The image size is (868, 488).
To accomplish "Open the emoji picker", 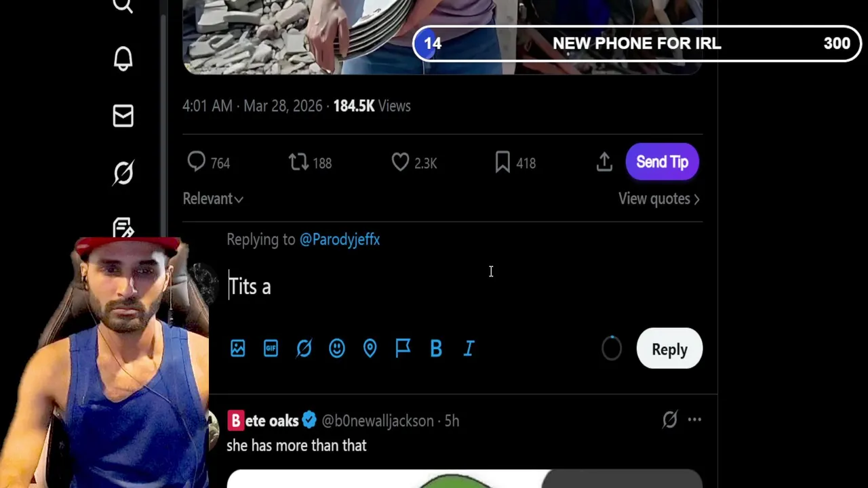I will point(337,348).
